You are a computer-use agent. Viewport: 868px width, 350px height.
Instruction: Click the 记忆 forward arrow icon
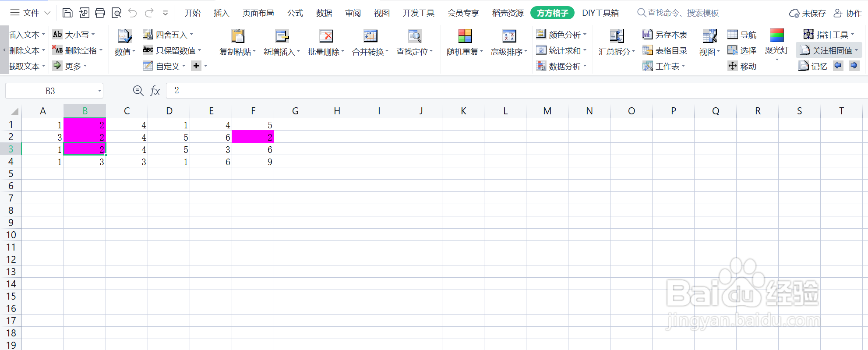[x=854, y=65]
